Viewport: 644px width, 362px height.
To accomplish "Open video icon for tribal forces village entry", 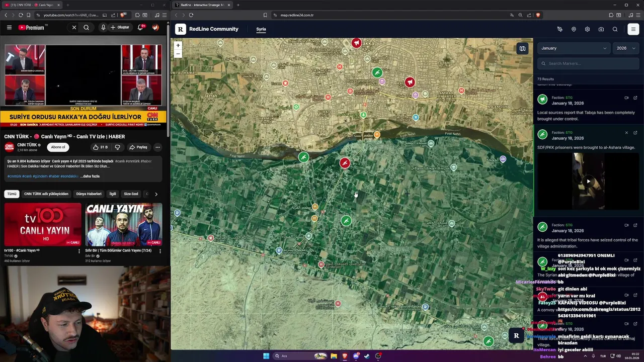I will (x=626, y=225).
